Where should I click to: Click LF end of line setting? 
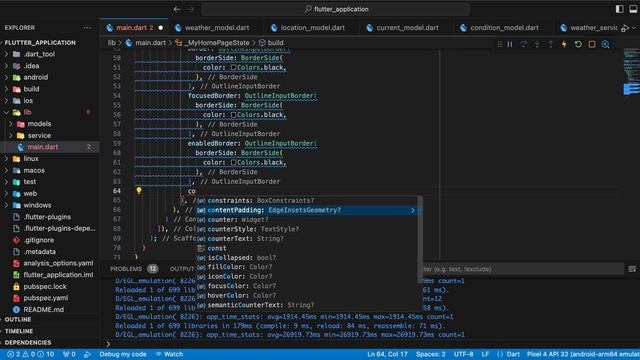click(485, 354)
